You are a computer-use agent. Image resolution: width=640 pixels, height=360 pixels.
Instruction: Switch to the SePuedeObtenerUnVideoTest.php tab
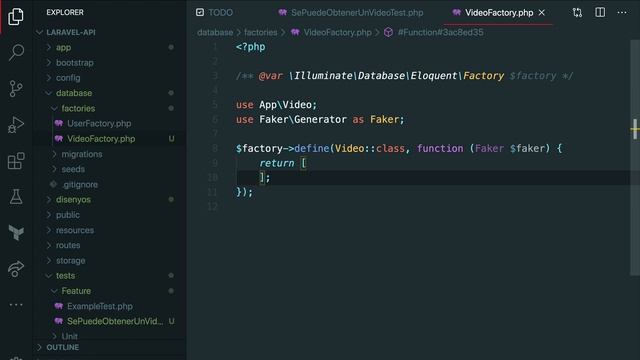351,13
